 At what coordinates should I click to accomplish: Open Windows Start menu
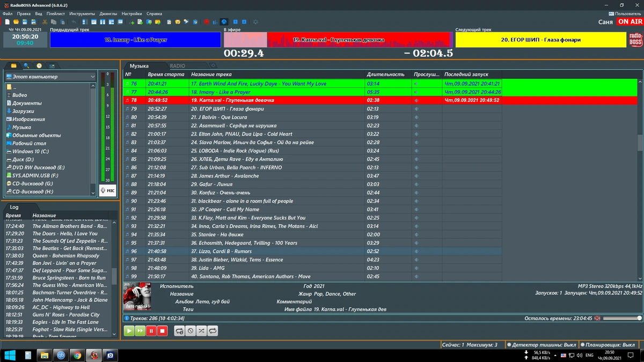pyautogui.click(x=10, y=355)
